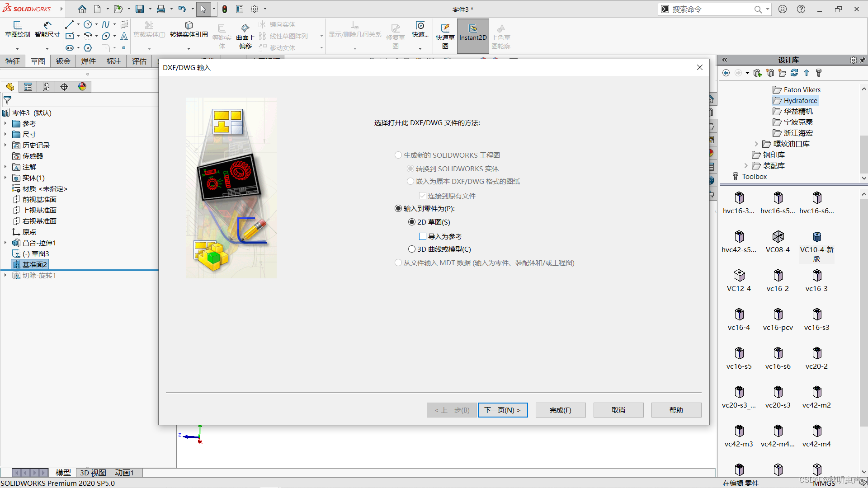Viewport: 868px width, 488px height.
Task: Switch to the 3D 视图 bottom tab
Action: pos(93,473)
